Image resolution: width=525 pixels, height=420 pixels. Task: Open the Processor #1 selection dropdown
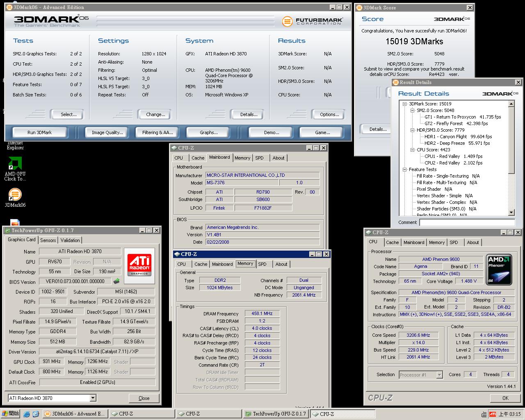439,375
